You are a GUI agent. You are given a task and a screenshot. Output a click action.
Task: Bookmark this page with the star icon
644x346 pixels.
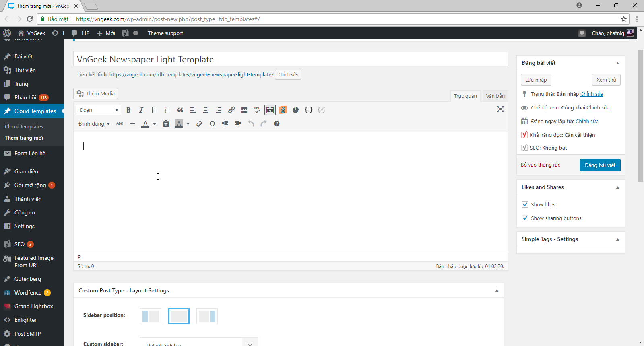tap(624, 19)
